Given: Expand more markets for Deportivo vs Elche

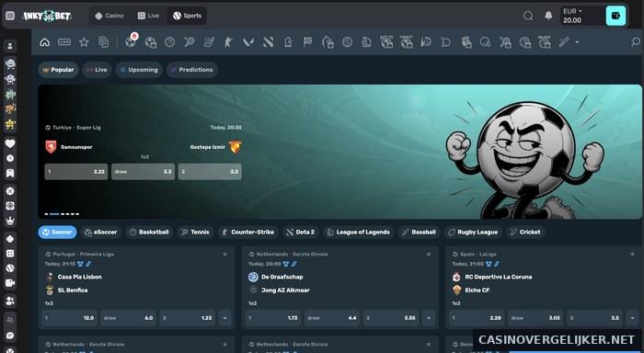Looking at the screenshot, I should [x=633, y=318].
